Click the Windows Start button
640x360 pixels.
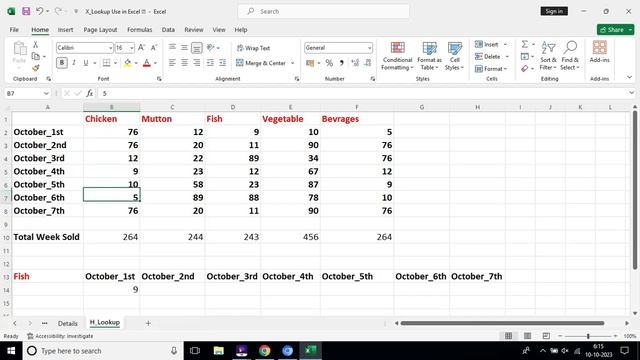pos(11,351)
